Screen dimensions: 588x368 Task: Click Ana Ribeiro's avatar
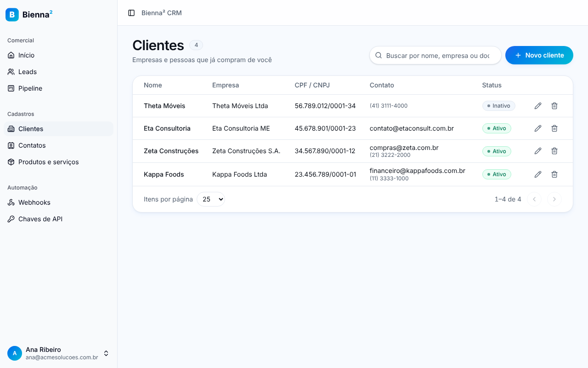pyautogui.click(x=15, y=353)
